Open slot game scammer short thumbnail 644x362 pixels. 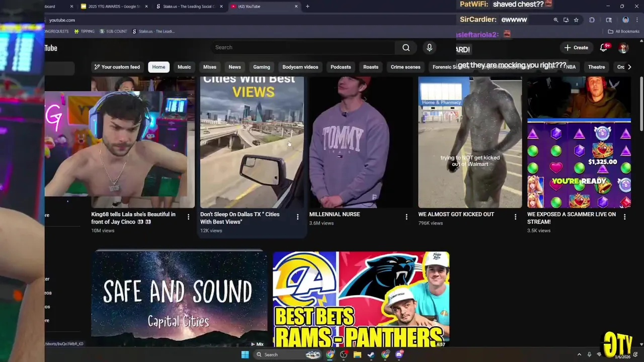(x=579, y=142)
